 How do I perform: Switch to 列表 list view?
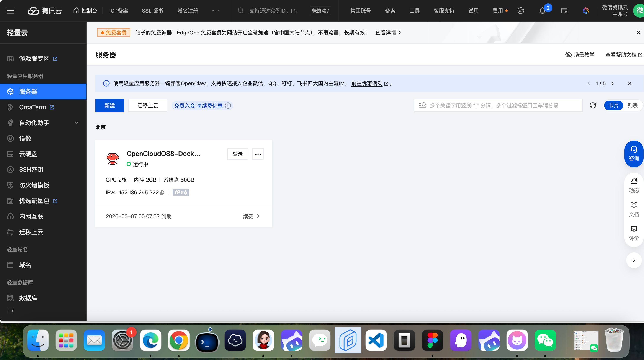point(633,105)
